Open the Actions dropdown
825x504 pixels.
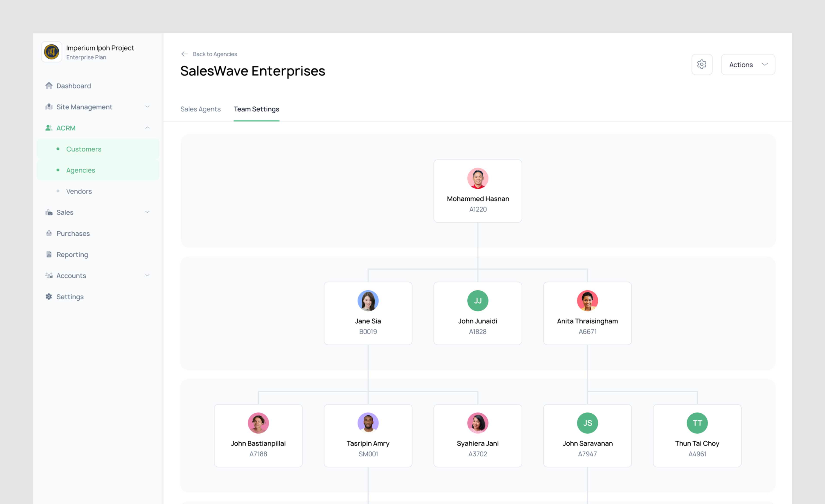[748, 65]
